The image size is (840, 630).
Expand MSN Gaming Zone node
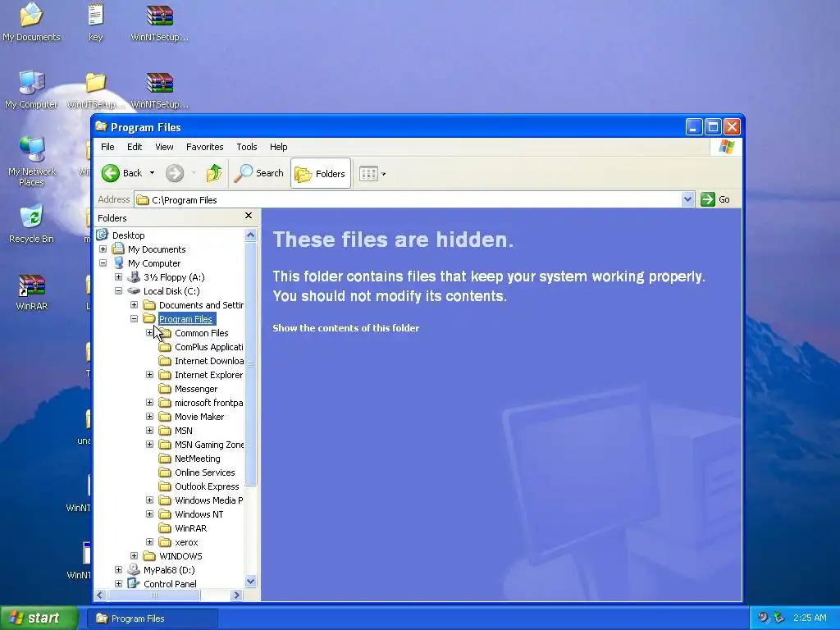pyautogui.click(x=149, y=444)
